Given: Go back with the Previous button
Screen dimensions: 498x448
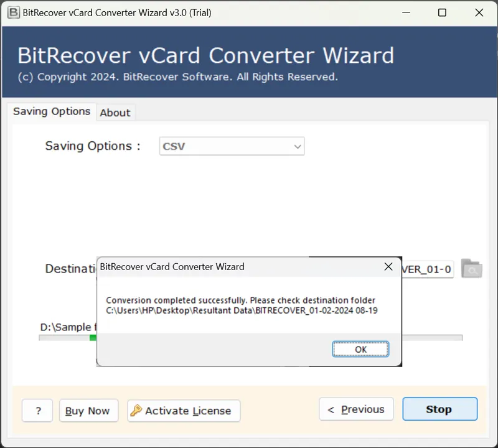Looking at the screenshot, I should (356, 409).
